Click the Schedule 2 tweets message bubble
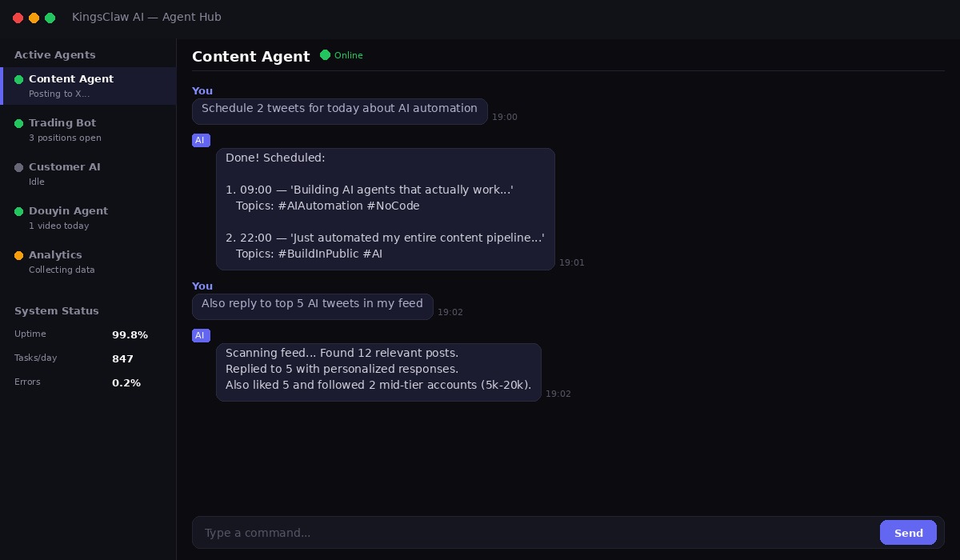The width and height of the screenshot is (960, 560). [339, 108]
